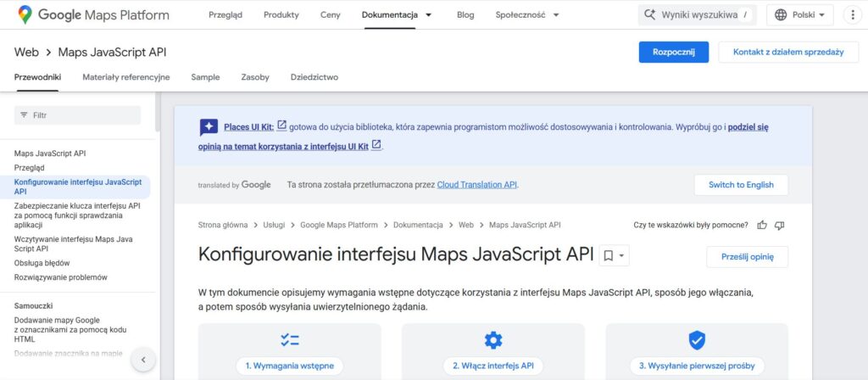868x380 pixels.
Task: Open the three-dot overflow menu
Action: pos(853,15)
